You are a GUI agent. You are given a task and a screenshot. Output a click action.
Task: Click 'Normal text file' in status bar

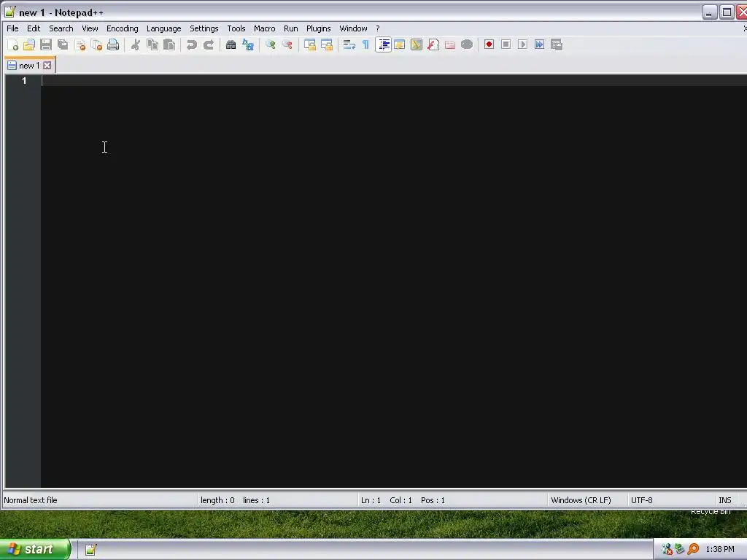pos(31,500)
